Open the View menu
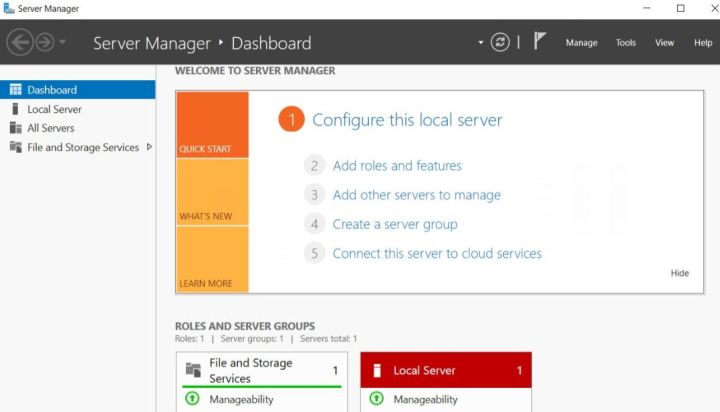 pos(664,43)
